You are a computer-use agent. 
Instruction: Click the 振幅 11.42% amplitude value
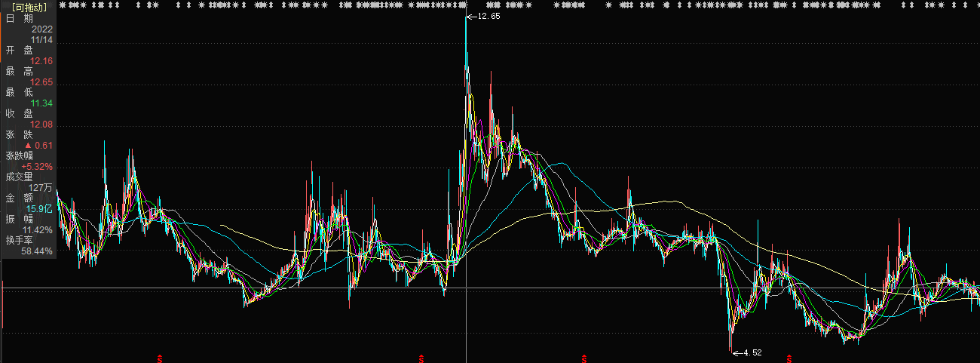pyautogui.click(x=38, y=230)
